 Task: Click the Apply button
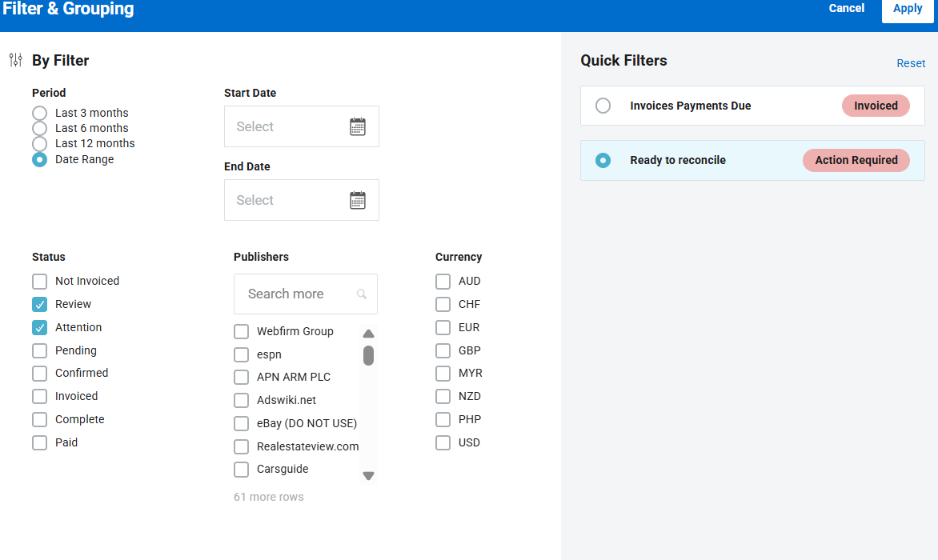(908, 9)
